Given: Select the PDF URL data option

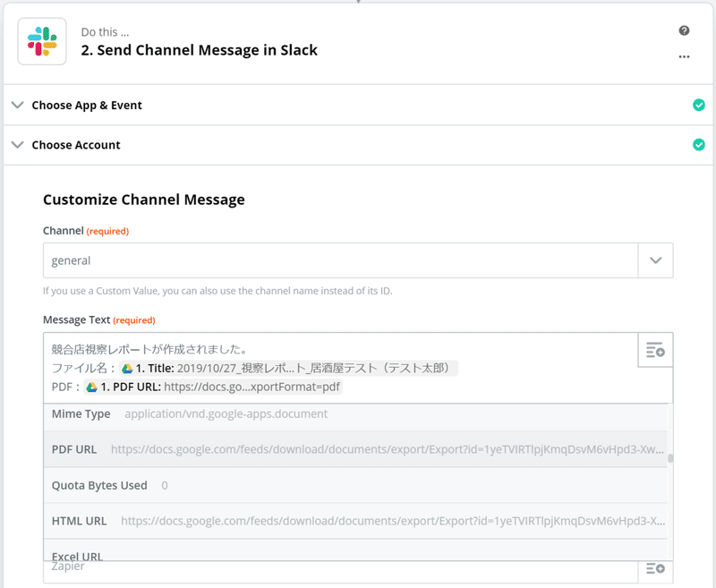Looking at the screenshot, I should click(x=355, y=449).
